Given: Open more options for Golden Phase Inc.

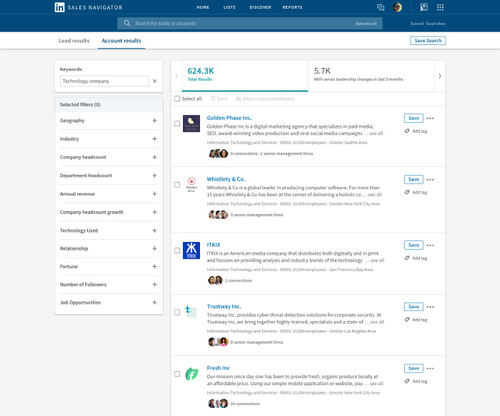Looking at the screenshot, I should pos(430,118).
